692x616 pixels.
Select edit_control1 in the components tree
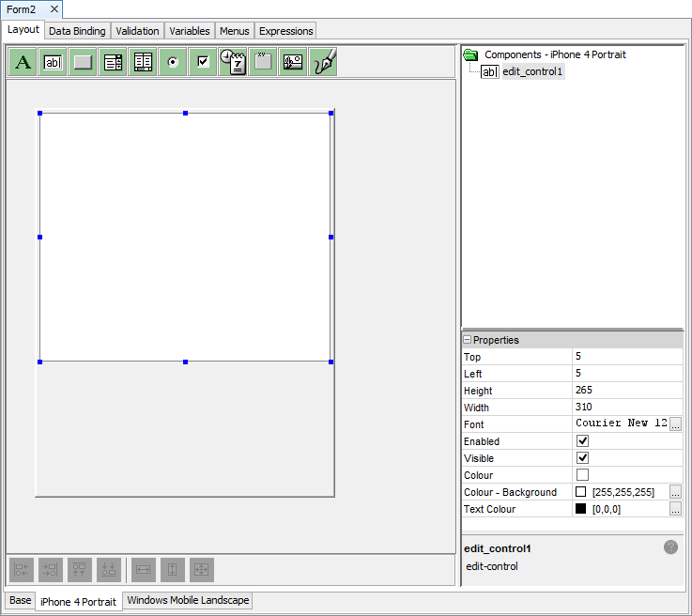(x=532, y=71)
